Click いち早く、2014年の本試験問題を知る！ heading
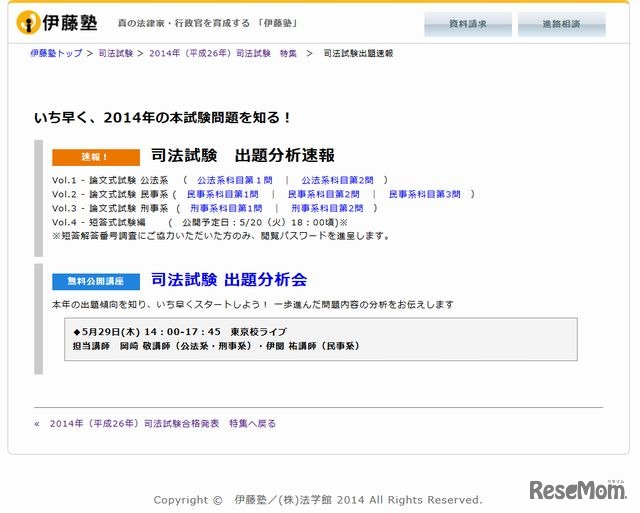The image size is (640, 513). (162, 118)
